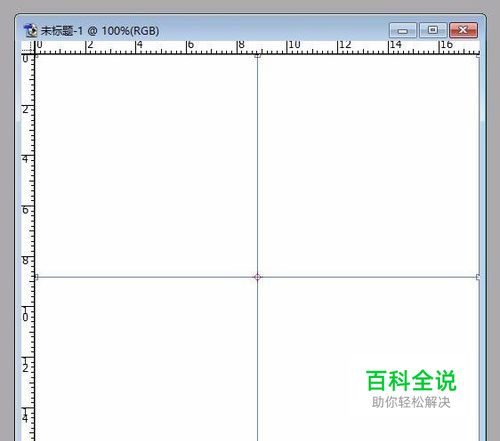Image resolution: width=500 pixels, height=441 pixels.
Task: Click the 未标题-1 @ 100%(RGB) title text
Action: coord(100,31)
